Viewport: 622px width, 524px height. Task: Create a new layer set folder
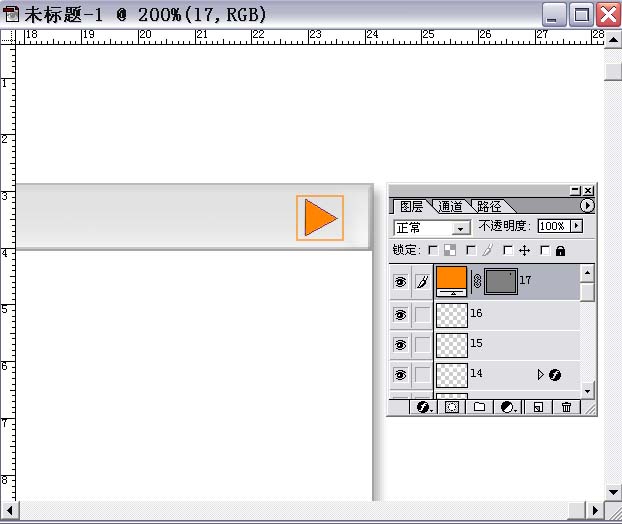(480, 407)
